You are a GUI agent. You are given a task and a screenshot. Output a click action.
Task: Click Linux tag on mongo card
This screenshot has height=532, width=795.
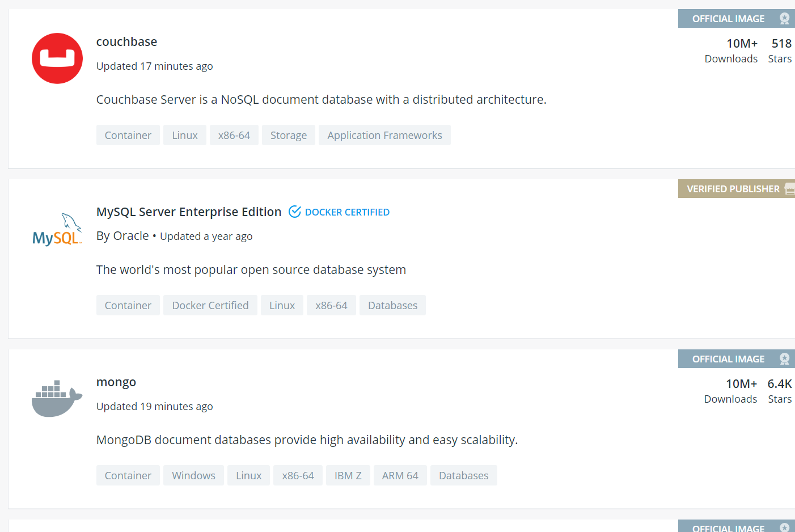click(x=248, y=475)
